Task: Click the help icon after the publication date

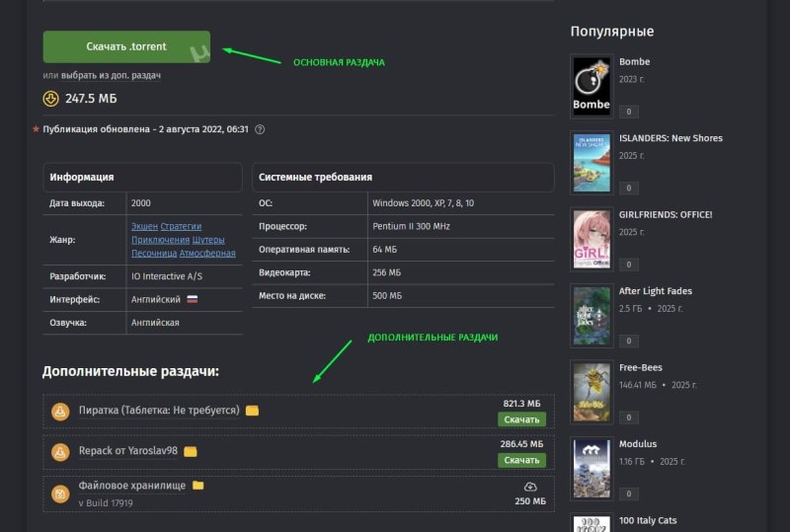Action: pyautogui.click(x=260, y=129)
